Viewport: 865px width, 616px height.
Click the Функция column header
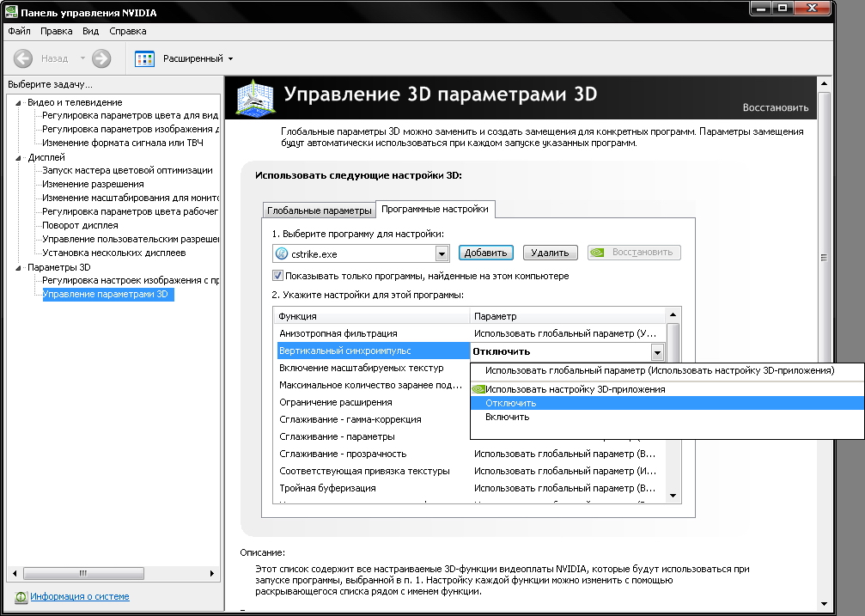[371, 316]
